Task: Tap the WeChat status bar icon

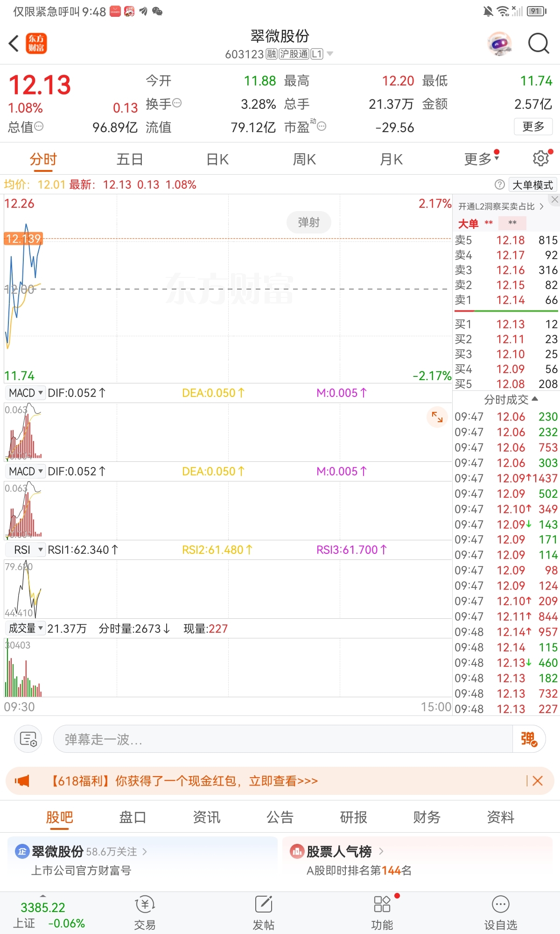Action: click(x=157, y=11)
